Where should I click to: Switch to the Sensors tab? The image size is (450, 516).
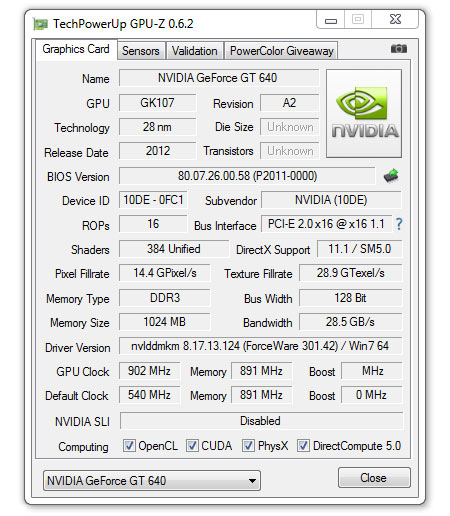[141, 51]
